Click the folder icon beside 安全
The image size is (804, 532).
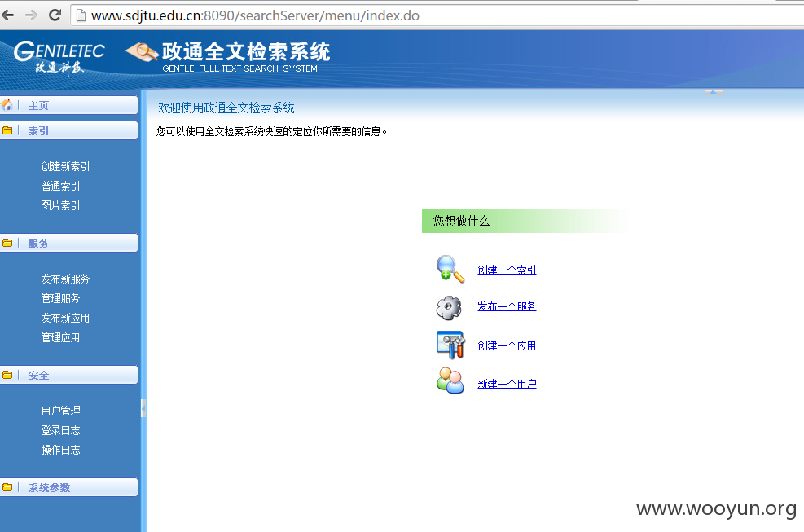pyautogui.click(x=7, y=375)
